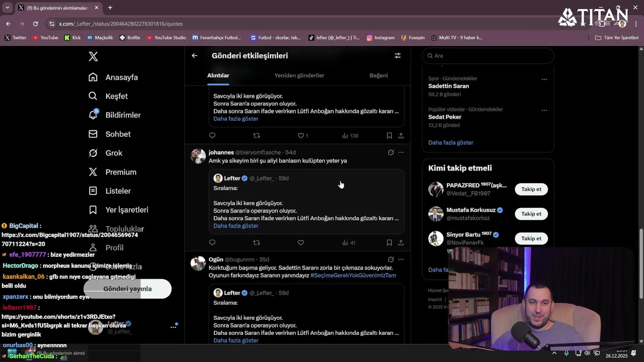
Task: Click the browser address bar URL
Action: [121, 24]
